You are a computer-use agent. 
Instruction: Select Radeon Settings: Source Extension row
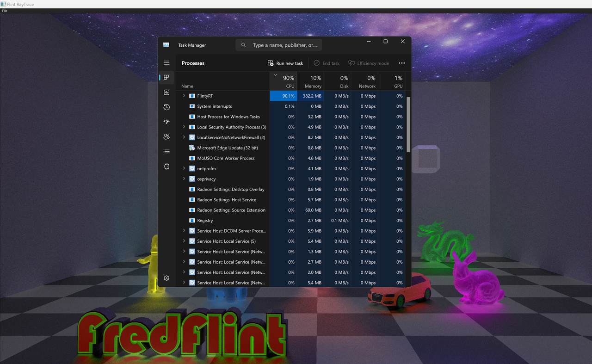pos(291,210)
